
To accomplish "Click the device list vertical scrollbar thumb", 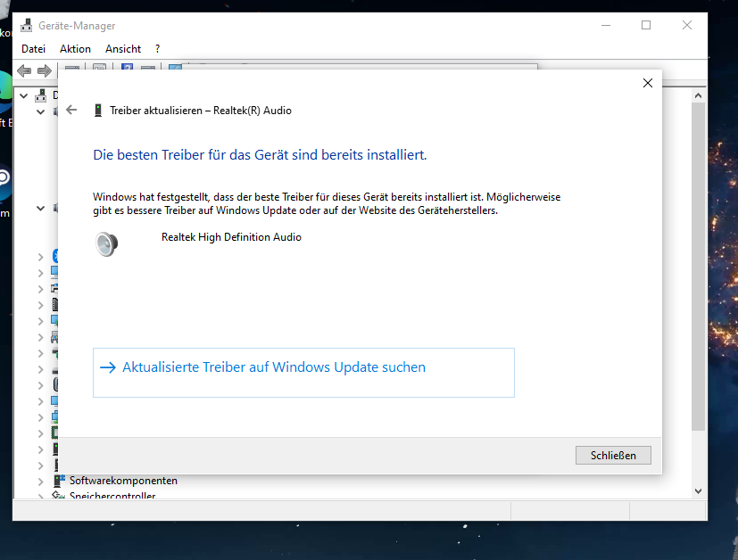I will [699, 266].
